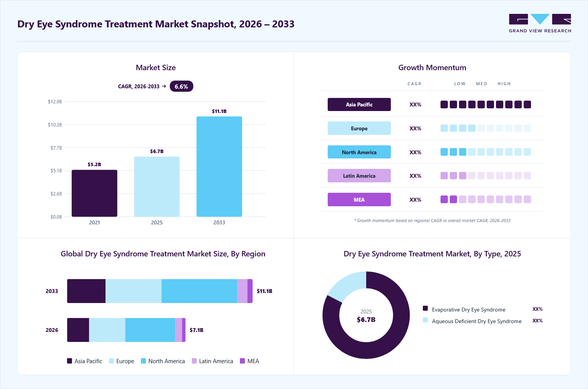Click the growth momentum footnote
The image size is (588, 389).
[432, 221]
